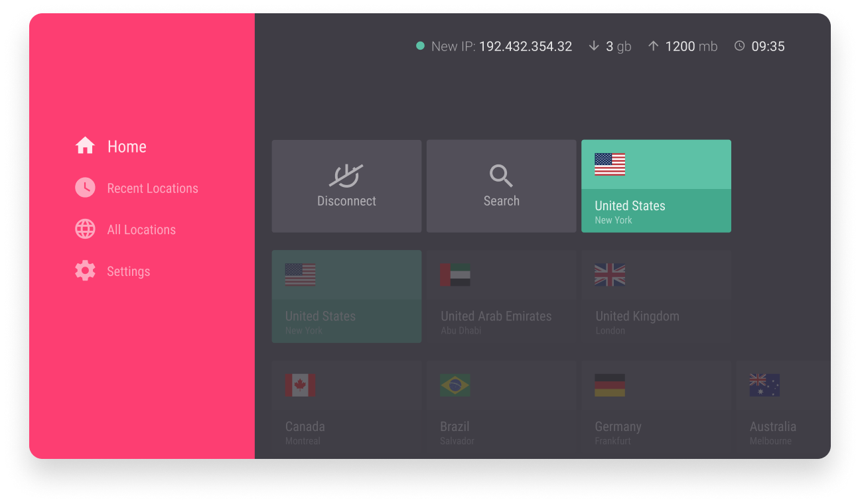Select the Australia Melbourne label
The width and height of the screenshot is (860, 504).
pos(773,432)
